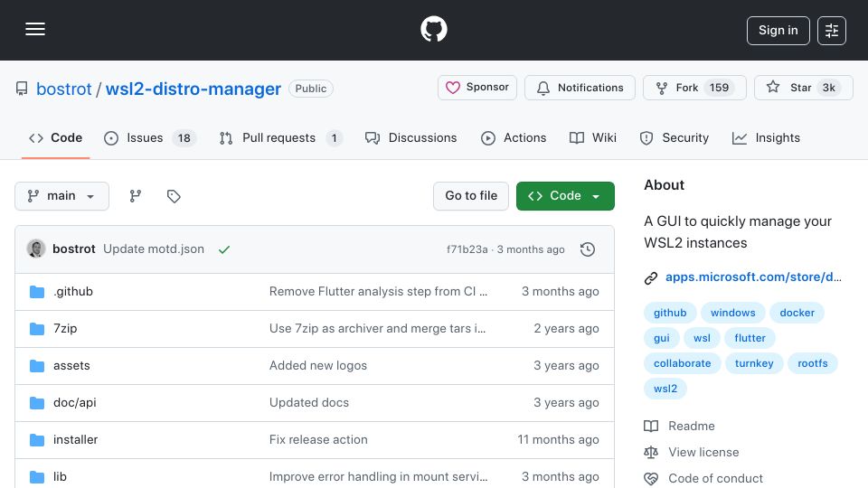Show commit checks via green checkmark
Screen dimensions: 868x488
click(x=223, y=249)
